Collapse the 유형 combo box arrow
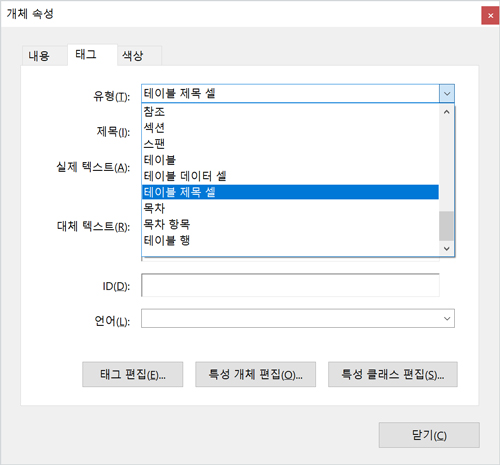 (x=447, y=93)
